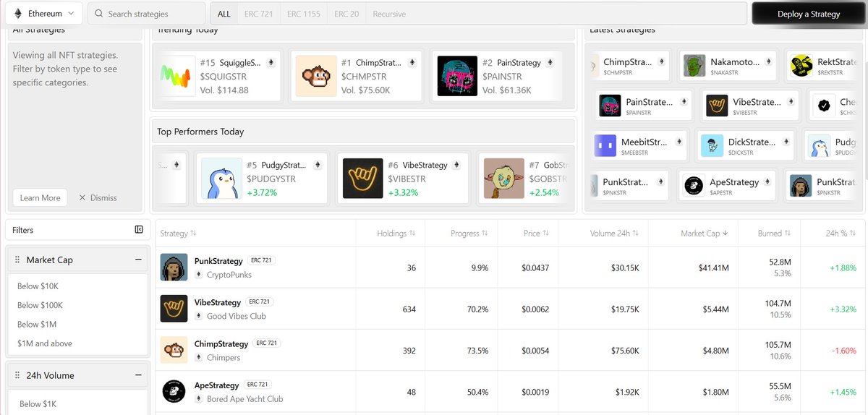Sort table by Price column

click(536, 234)
